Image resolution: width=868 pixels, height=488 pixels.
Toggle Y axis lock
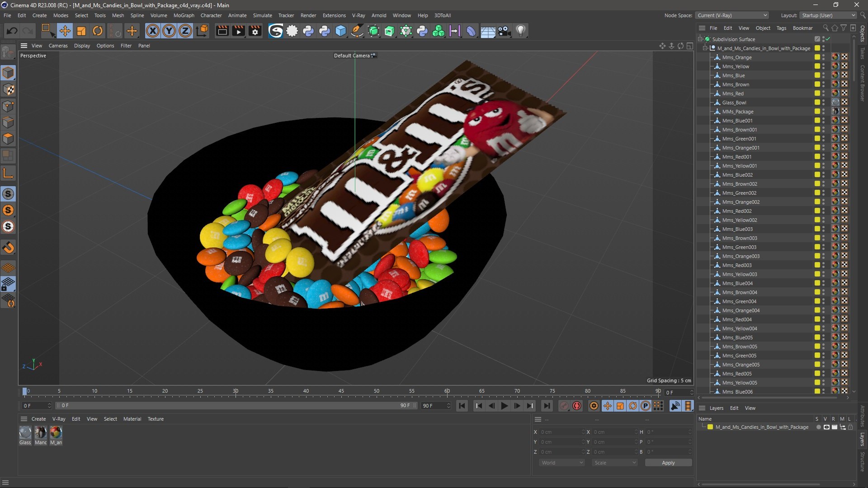(169, 31)
